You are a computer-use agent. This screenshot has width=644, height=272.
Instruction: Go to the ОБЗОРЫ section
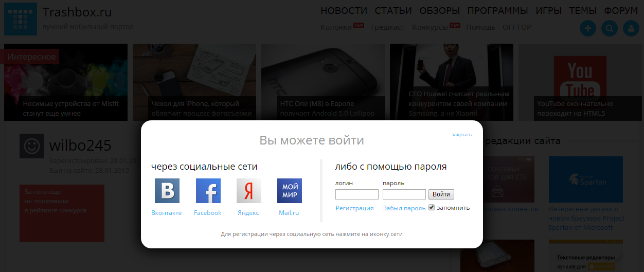440,11
